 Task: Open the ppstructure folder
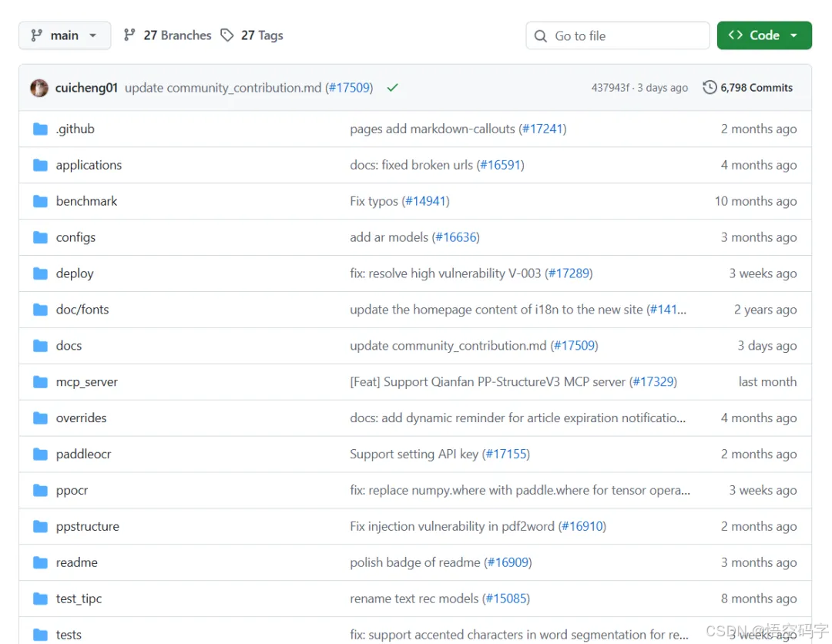[x=88, y=526]
